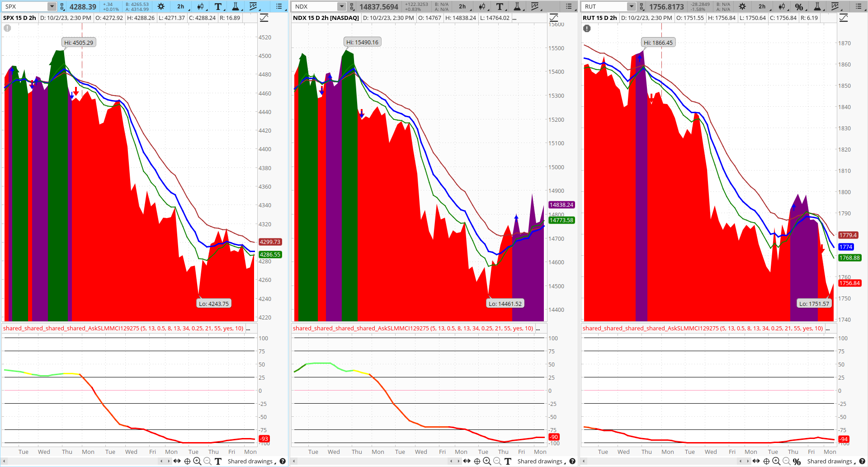This screenshot has width=868, height=467.
Task: Open RUT studies flask icon
Action: pos(817,6)
